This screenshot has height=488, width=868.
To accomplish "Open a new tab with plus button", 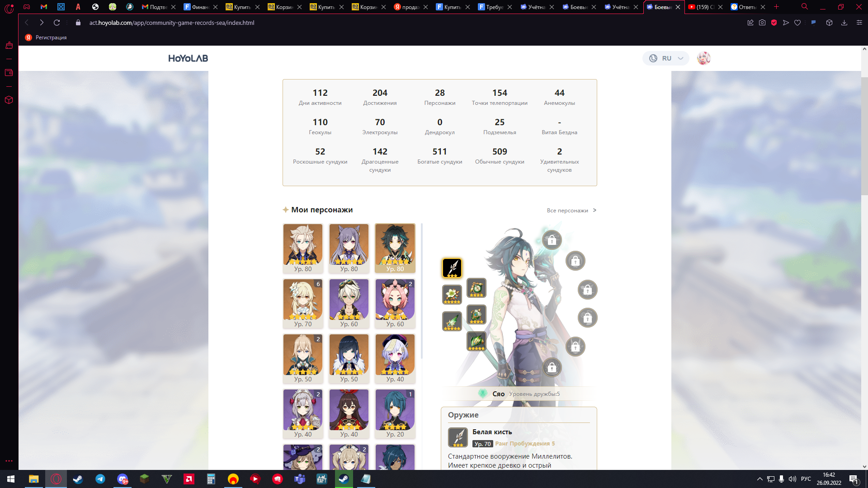I will [x=777, y=7].
